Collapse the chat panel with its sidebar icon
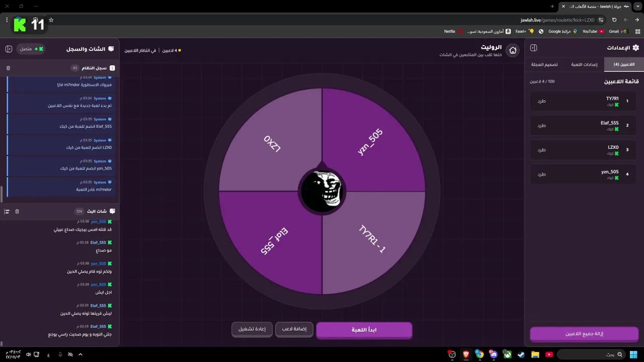 click(x=9, y=49)
